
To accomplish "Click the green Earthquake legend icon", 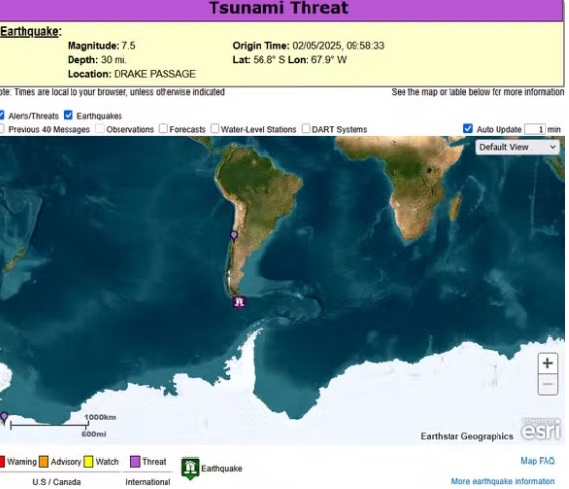I will (190, 468).
